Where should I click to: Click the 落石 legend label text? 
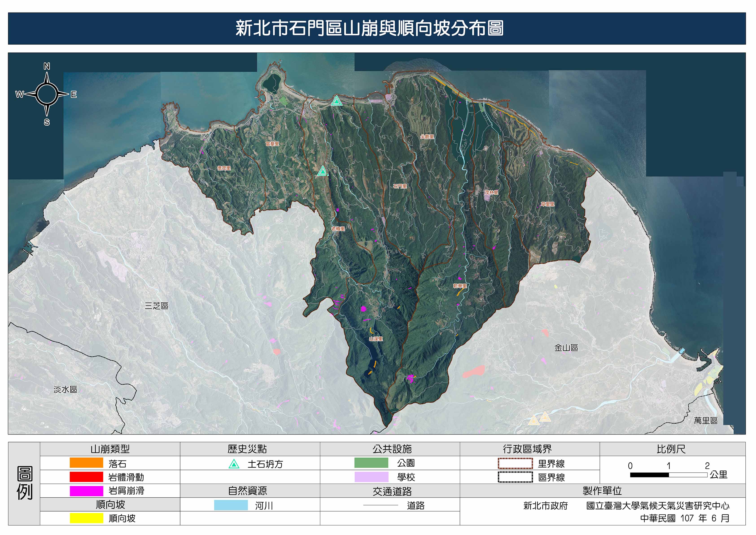[118, 464]
